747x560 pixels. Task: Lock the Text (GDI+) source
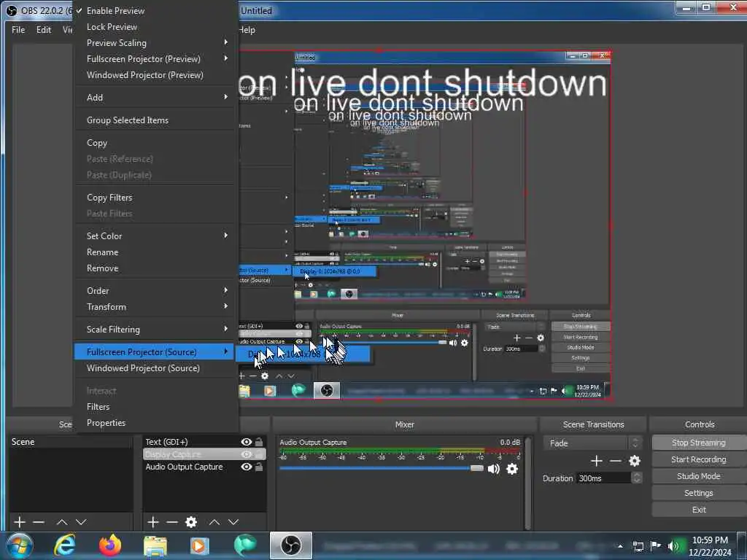(259, 442)
